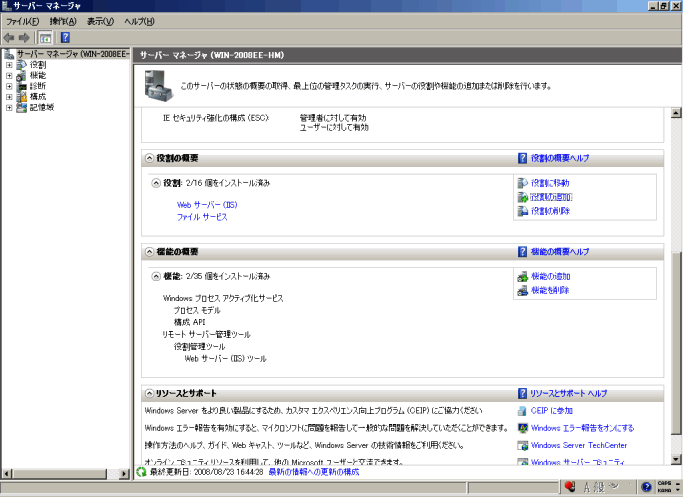Open the 操作(A) menu
This screenshot has height=497, width=683.
coord(63,21)
